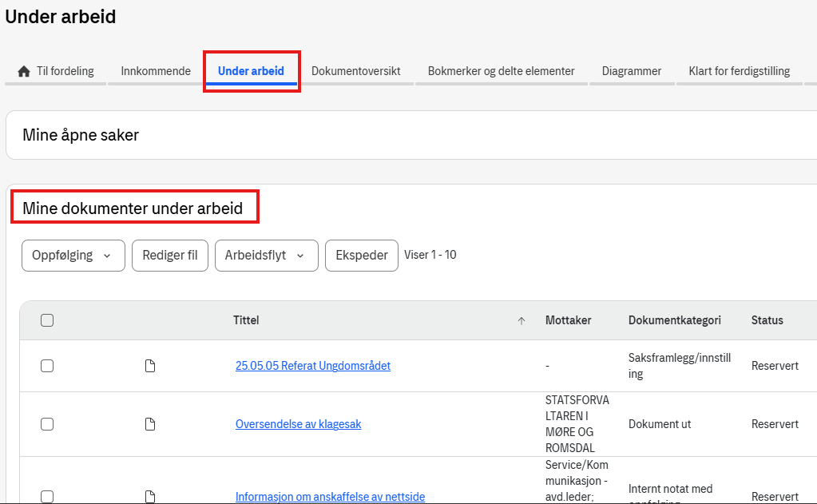Click document icon for Referat Ungdomsrådet row

click(149, 366)
